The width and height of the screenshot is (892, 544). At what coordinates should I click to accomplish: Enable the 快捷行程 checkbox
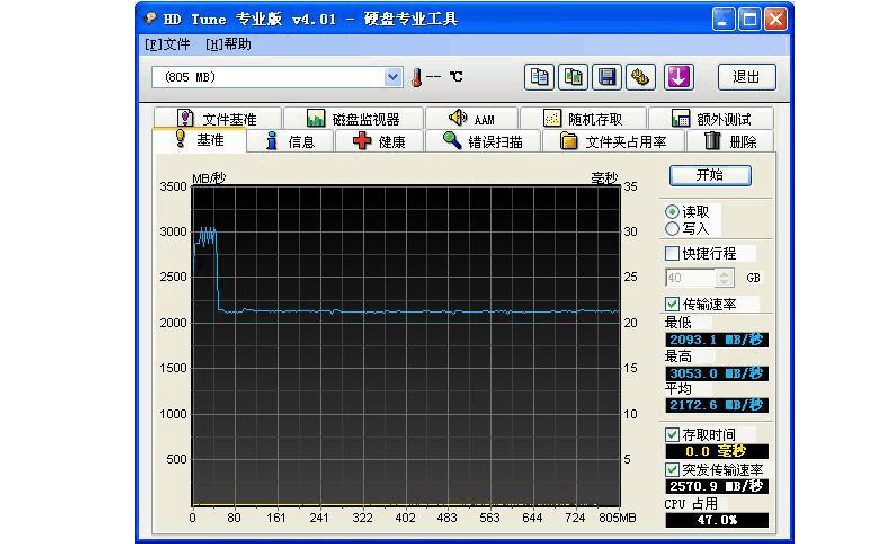click(672, 254)
